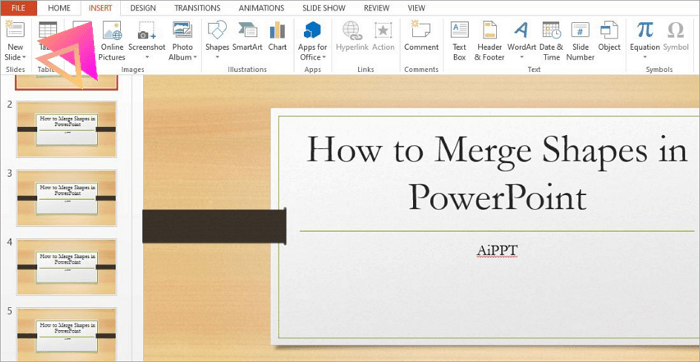Select the INSERT ribbon tab
The height and width of the screenshot is (362, 700).
coord(100,8)
